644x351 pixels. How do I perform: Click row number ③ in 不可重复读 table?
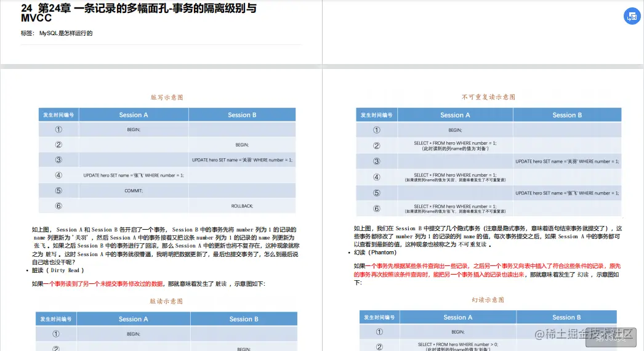[377, 161]
